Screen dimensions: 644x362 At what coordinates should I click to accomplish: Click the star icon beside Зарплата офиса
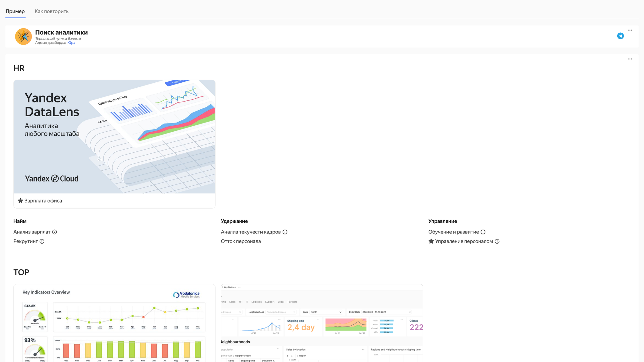pos(20,200)
